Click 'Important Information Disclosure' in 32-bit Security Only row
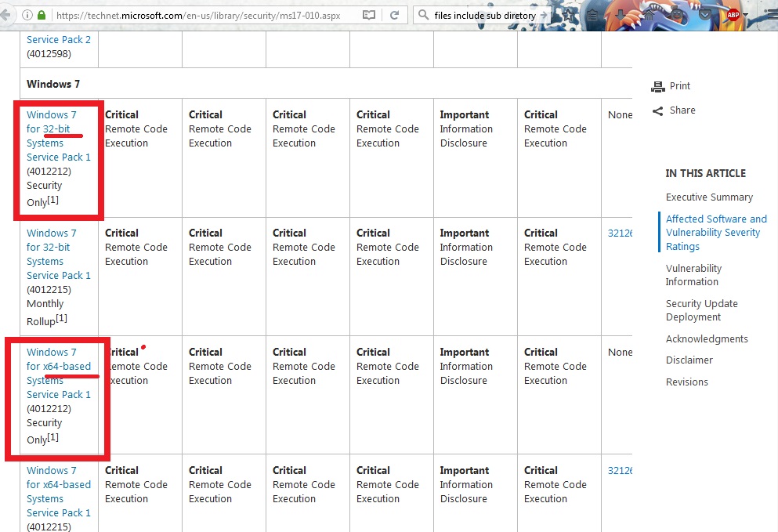The image size is (778, 532). click(x=466, y=128)
